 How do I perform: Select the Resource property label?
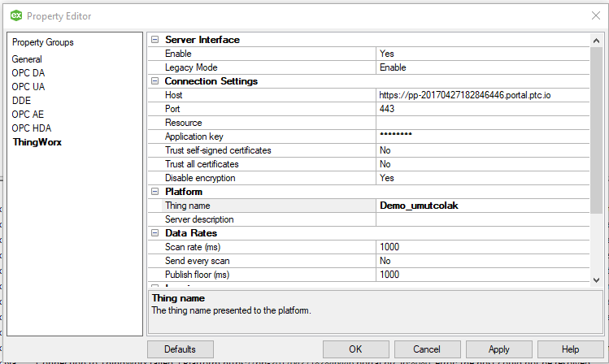tap(183, 123)
